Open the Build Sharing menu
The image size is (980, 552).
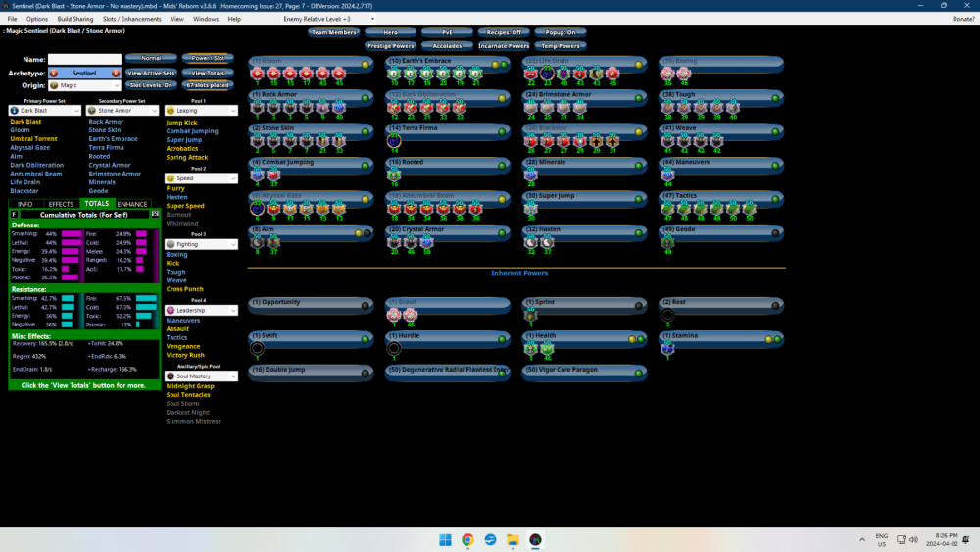75,19
